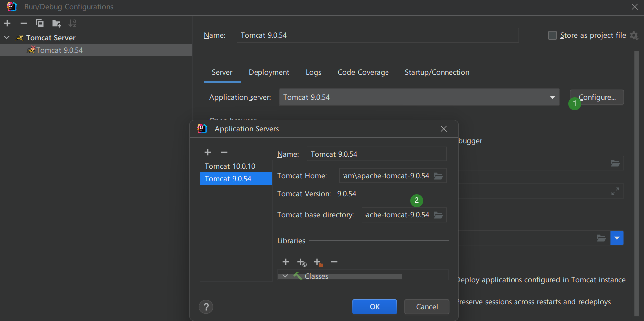
Task: Collapse the Tomcat Server tree node
Action: coord(6,38)
